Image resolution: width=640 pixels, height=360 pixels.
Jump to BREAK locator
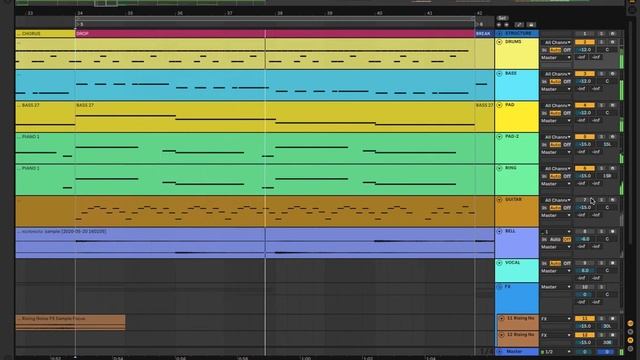point(483,33)
